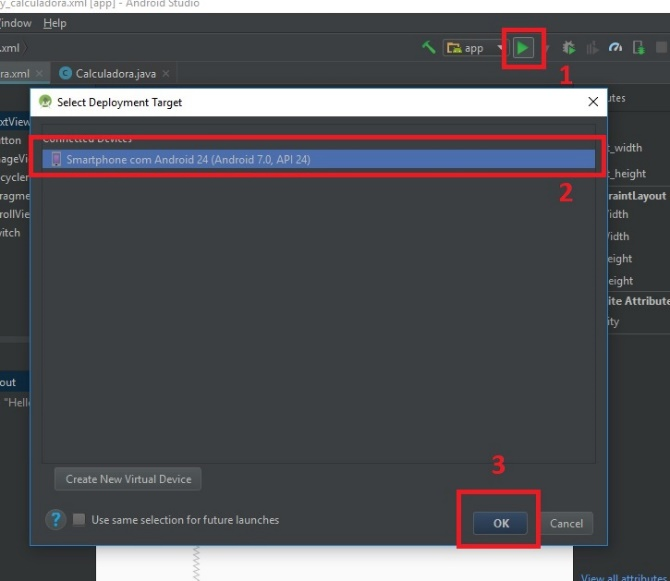
Task: Click the Calculadora.java class file icon
Action: tap(65, 73)
